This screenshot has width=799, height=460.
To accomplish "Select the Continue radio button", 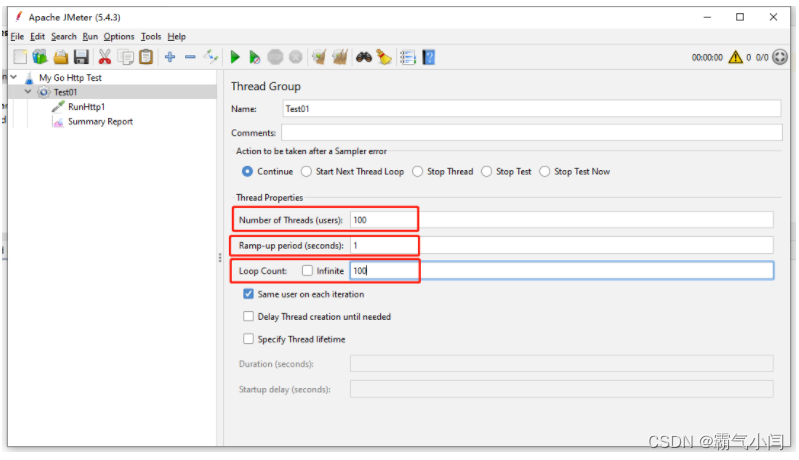I will [247, 172].
